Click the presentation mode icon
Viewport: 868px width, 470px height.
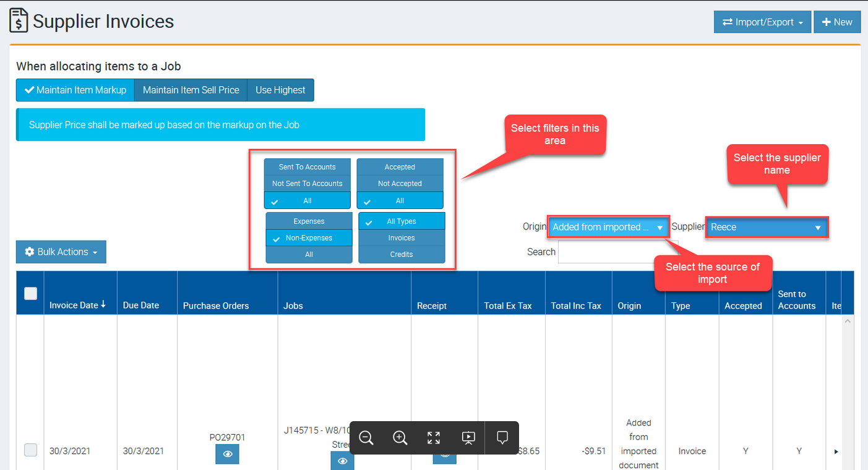468,438
